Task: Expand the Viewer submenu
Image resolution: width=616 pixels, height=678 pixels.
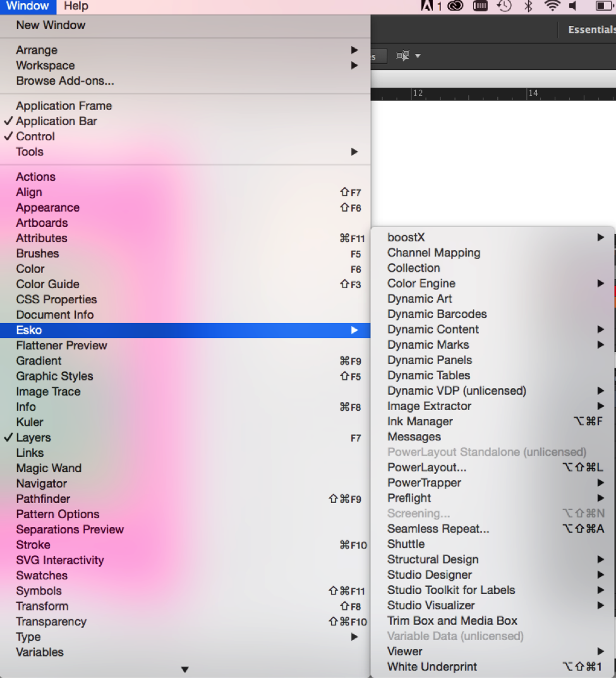Action: (493, 651)
